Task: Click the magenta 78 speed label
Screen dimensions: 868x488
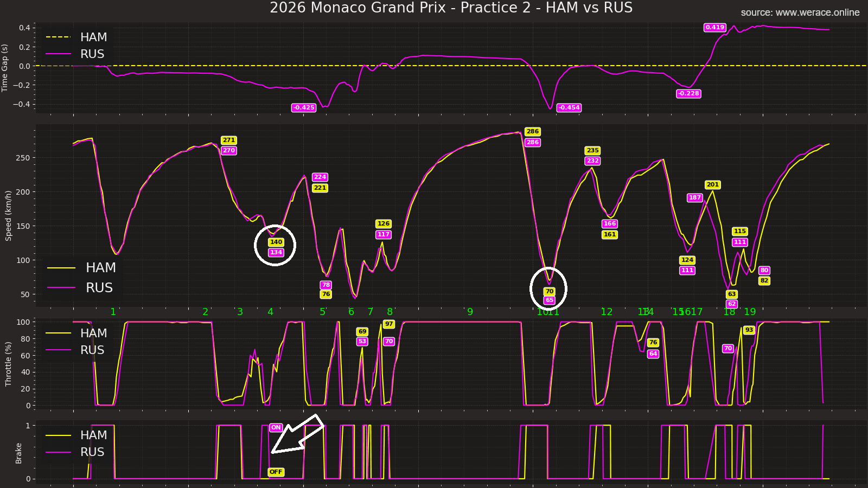Action: coord(326,285)
